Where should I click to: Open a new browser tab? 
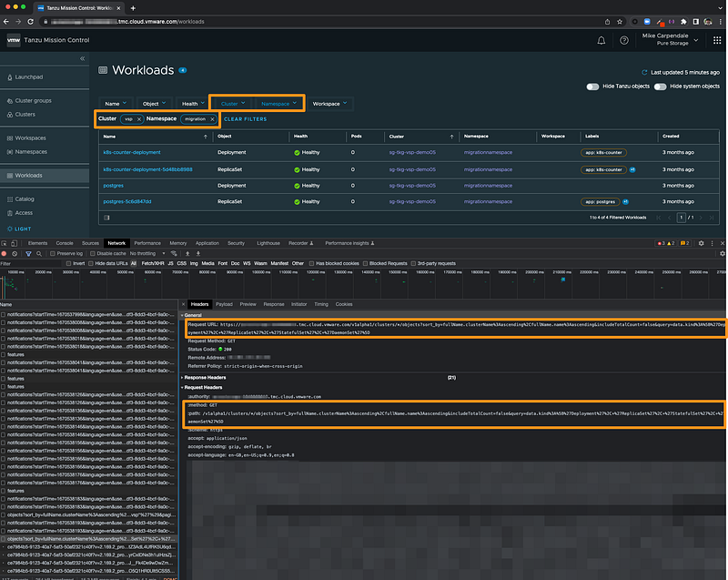coord(133,8)
